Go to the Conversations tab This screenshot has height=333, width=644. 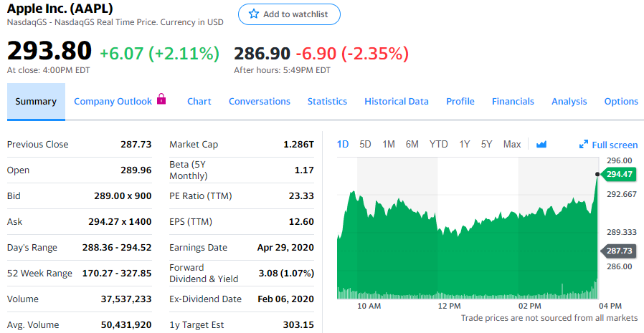coord(260,102)
